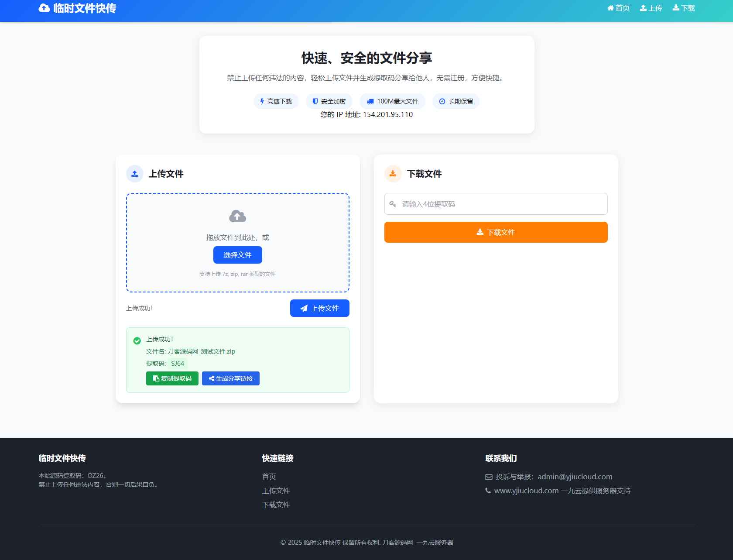Click the download icon beside 下载 in navbar
Image resolution: width=733 pixels, height=560 pixels.
pos(675,7)
